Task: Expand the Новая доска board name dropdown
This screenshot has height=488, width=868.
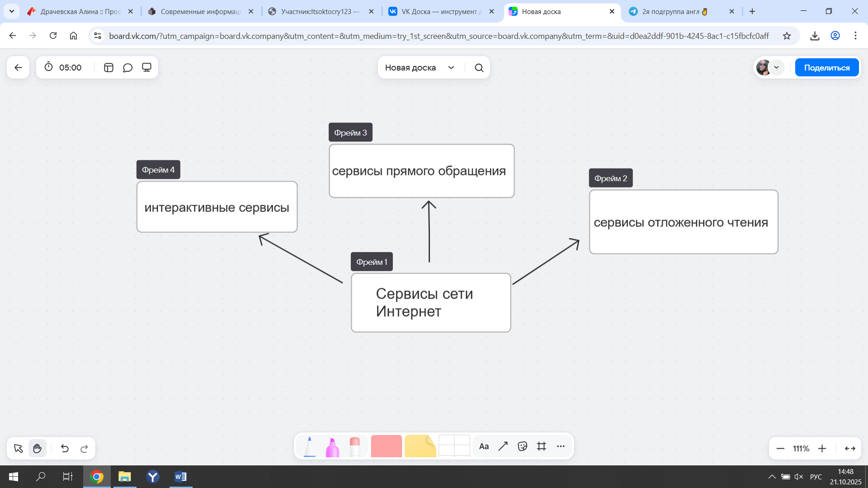Action: pos(451,68)
